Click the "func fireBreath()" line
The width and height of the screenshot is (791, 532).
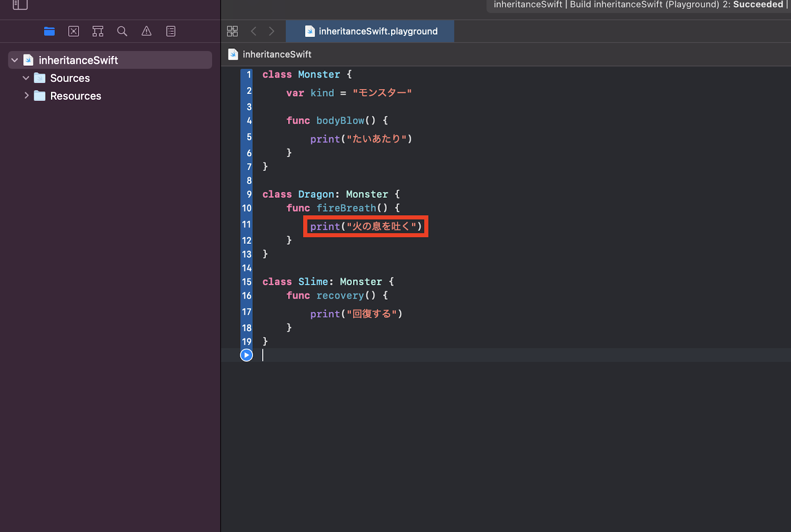[343, 208]
